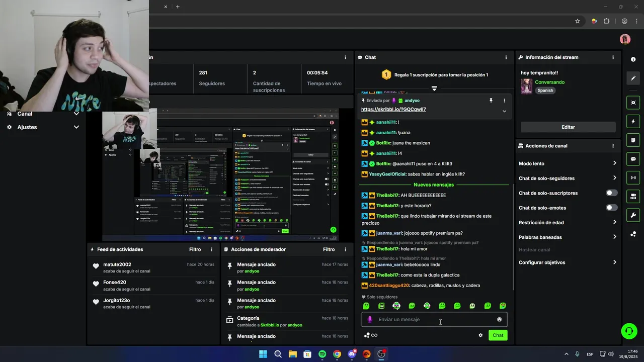Click the Spanish language tag
The width and height of the screenshot is (644, 362).
[x=545, y=90]
